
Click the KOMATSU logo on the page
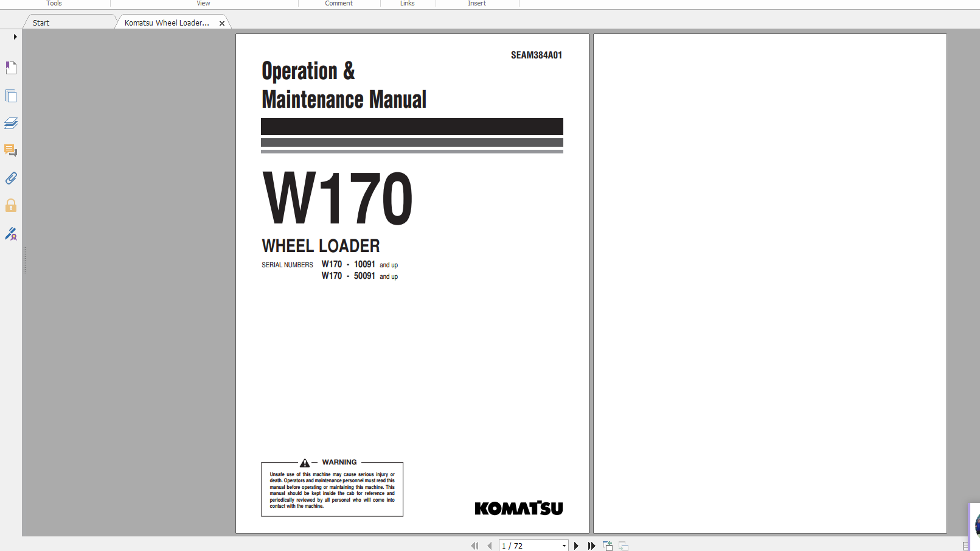coord(518,508)
